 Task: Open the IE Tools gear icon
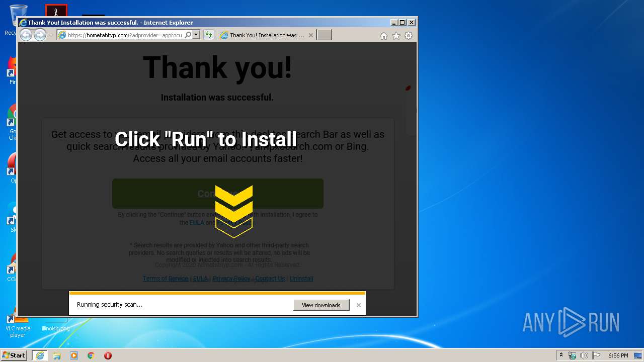[409, 36]
